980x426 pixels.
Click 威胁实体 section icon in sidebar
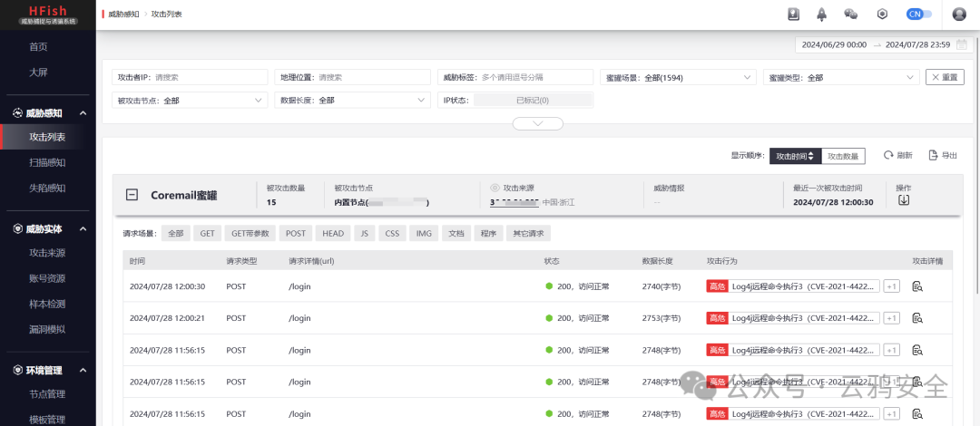17,229
